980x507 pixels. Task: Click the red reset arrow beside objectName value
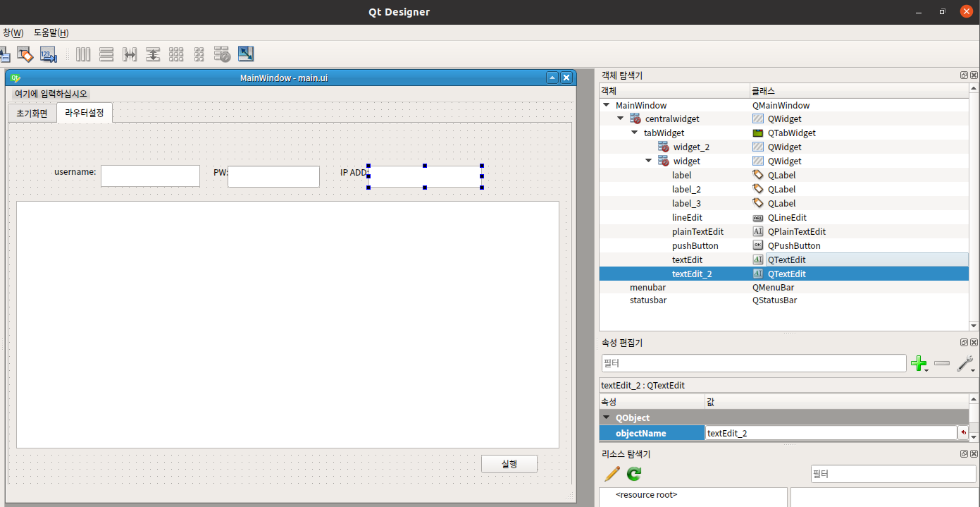[963, 433]
